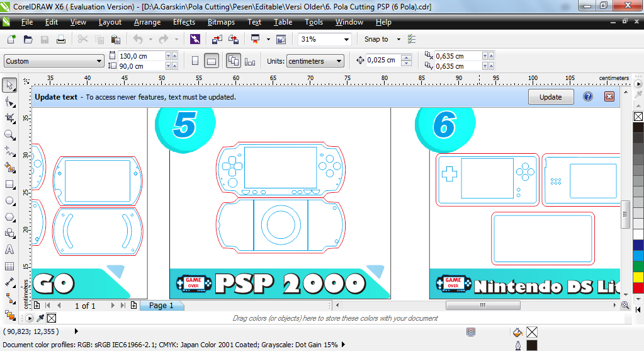The image size is (644, 351).
Task: Select the Basic Shapes tool
Action: coord(9,233)
